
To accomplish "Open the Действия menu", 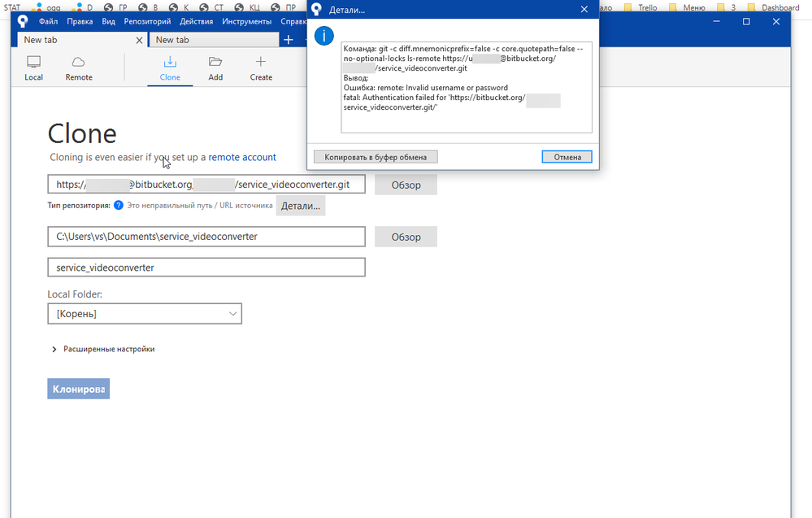I will point(196,21).
